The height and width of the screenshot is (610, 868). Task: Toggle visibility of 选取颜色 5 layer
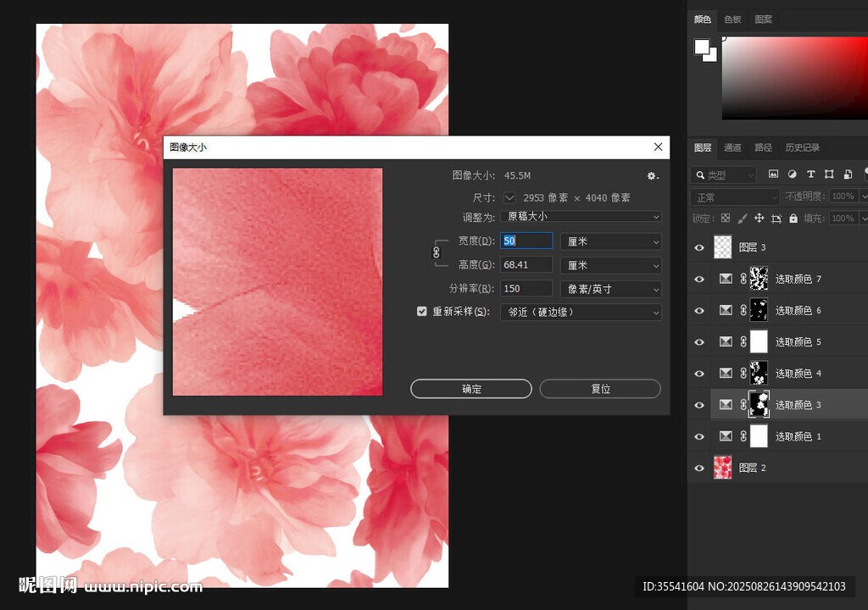[x=699, y=342]
